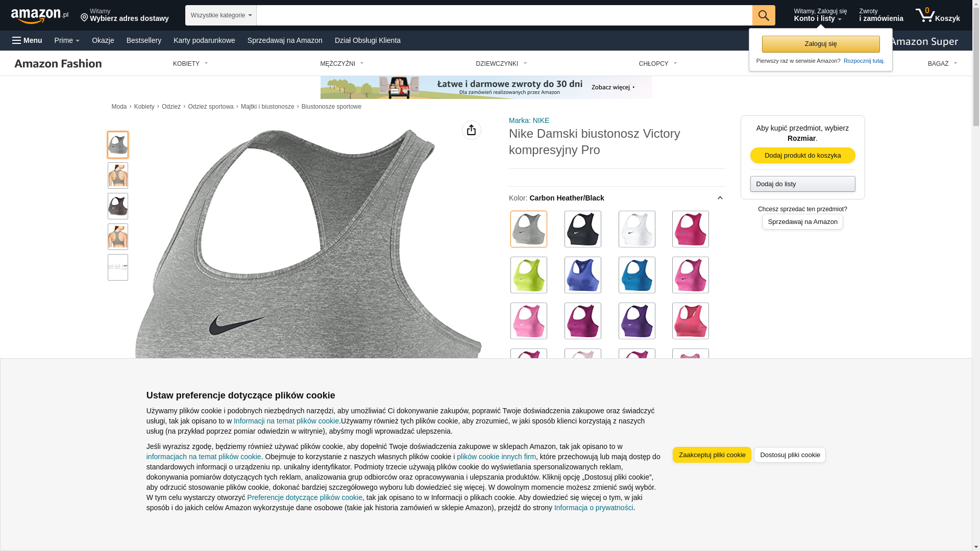Select the second product thumbnail image
The width and height of the screenshot is (980, 551).
[118, 176]
